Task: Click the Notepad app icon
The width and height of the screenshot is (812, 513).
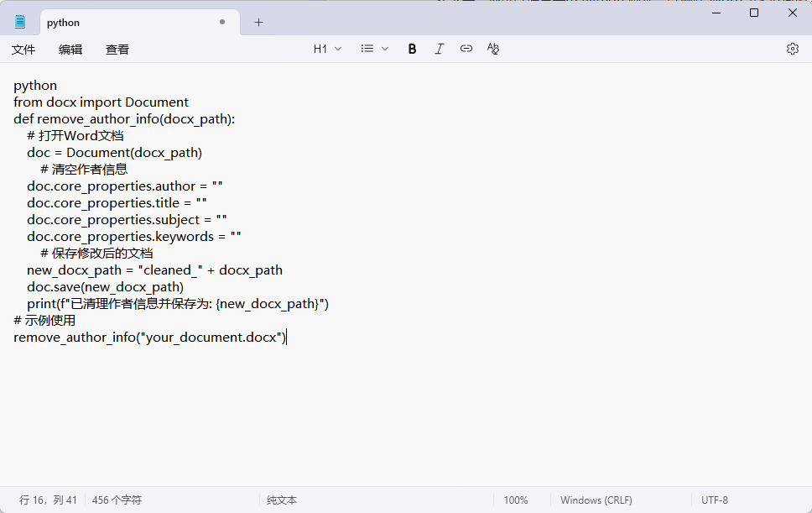Action: (20, 22)
